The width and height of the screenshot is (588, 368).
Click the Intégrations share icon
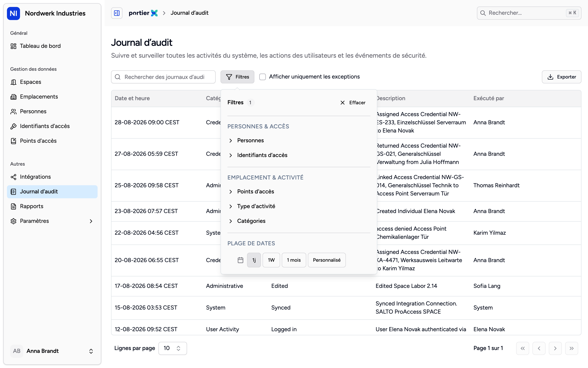point(14,177)
